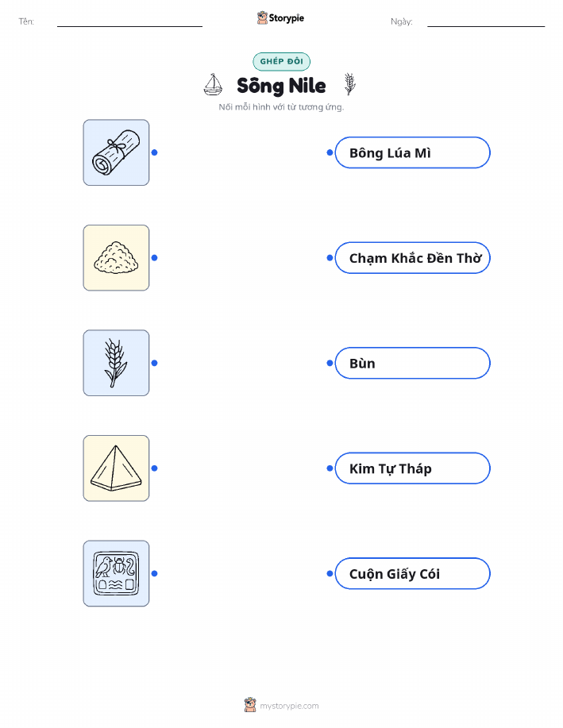The width and height of the screenshot is (563, 728).
Task: Click the wheat stalk picture card
Action: coord(116,363)
